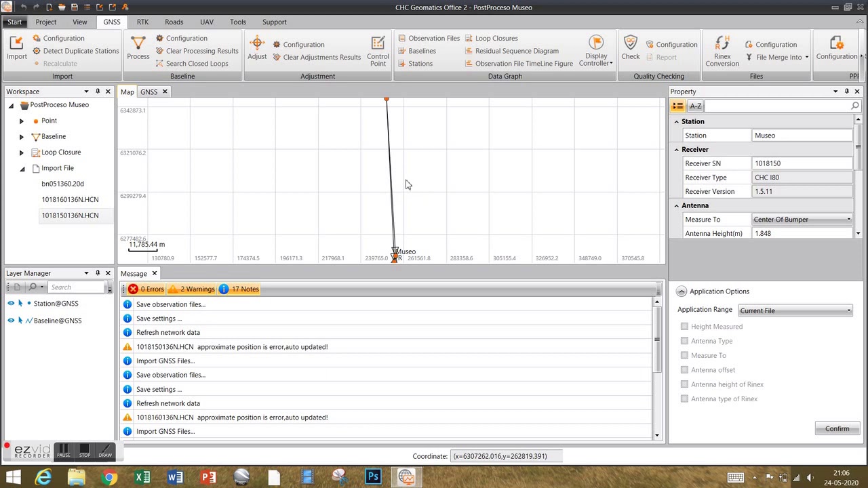The width and height of the screenshot is (868, 488).
Task: Collapse the Receiver property section
Action: (x=676, y=150)
